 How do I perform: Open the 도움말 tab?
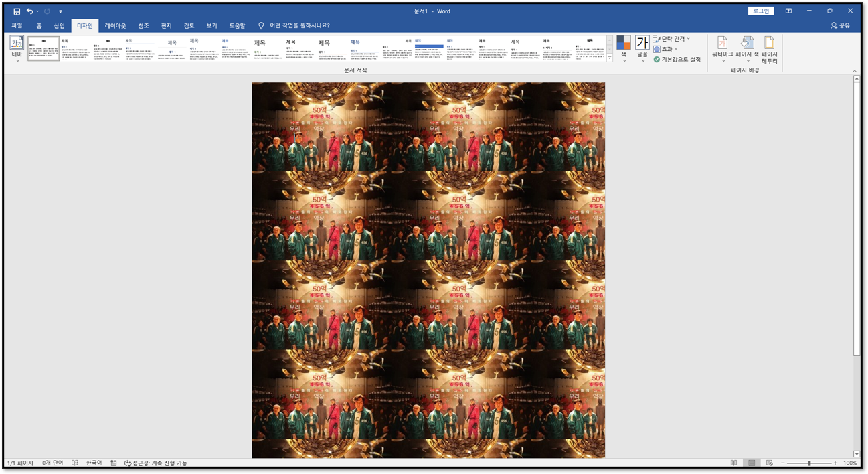pyautogui.click(x=237, y=26)
